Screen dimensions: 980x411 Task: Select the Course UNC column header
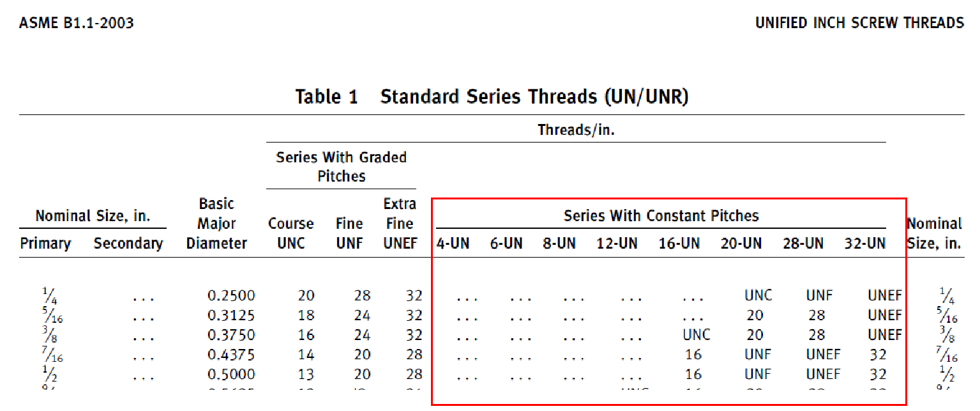coord(291,233)
